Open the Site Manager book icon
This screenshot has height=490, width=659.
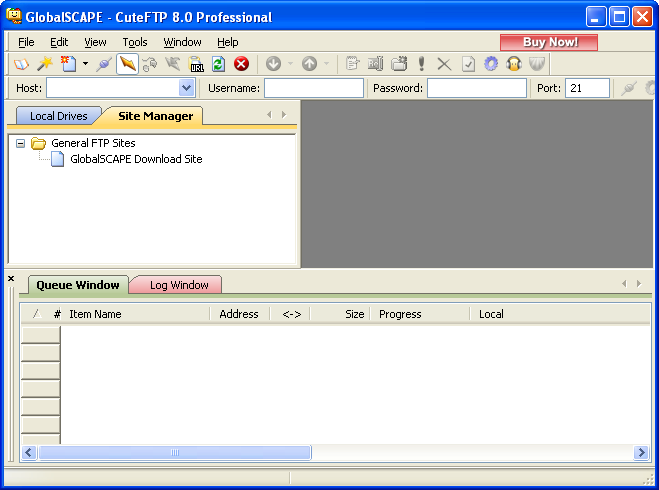point(21,64)
